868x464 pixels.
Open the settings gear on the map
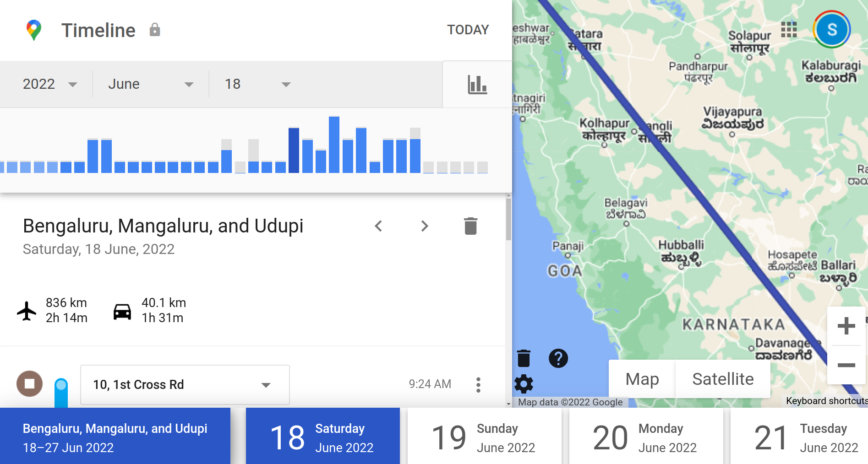(524, 384)
